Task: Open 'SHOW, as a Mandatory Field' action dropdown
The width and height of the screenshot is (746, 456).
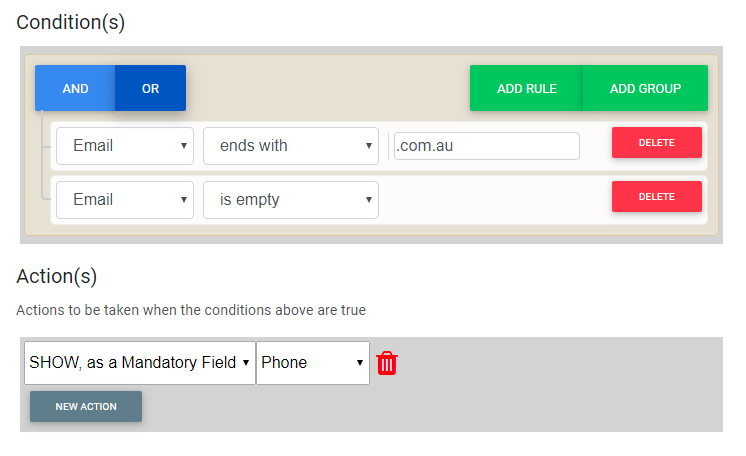Action: (140, 363)
